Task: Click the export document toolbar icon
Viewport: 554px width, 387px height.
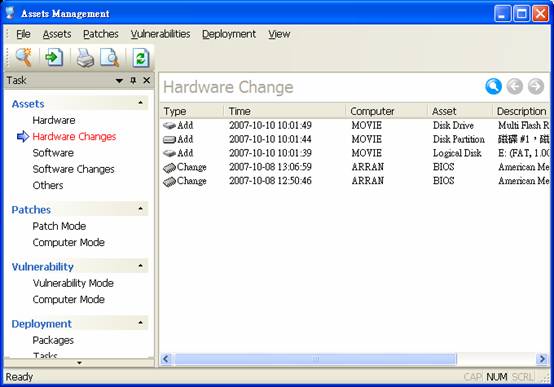Action: 54,57
